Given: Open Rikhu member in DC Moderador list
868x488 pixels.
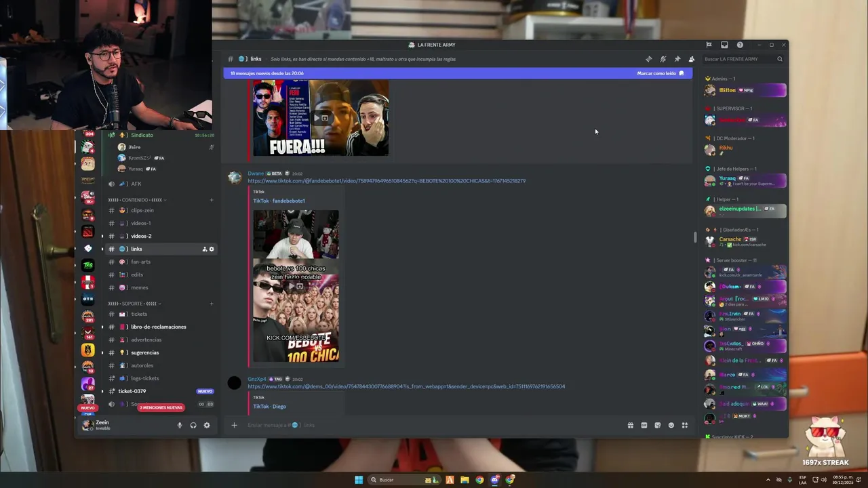Looking at the screenshot, I should pyautogui.click(x=745, y=150).
